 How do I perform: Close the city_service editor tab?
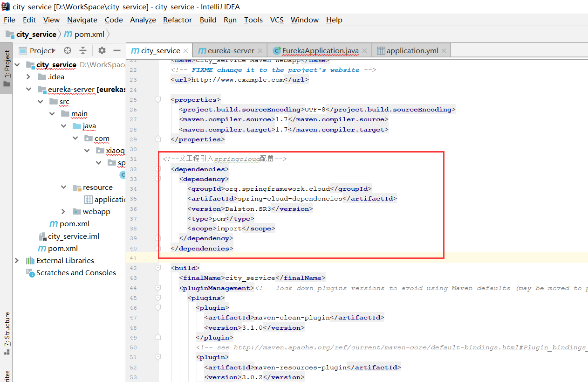pyautogui.click(x=185, y=51)
